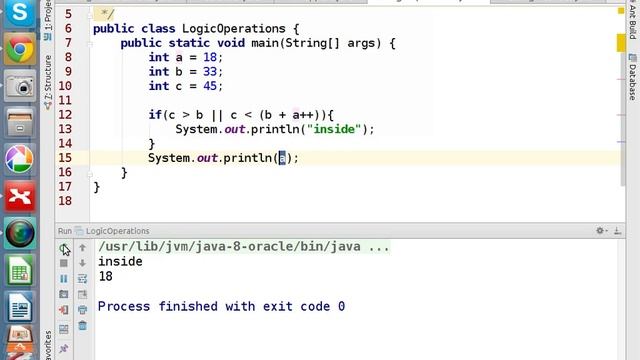Open Google Chrome from the dock

point(19,49)
